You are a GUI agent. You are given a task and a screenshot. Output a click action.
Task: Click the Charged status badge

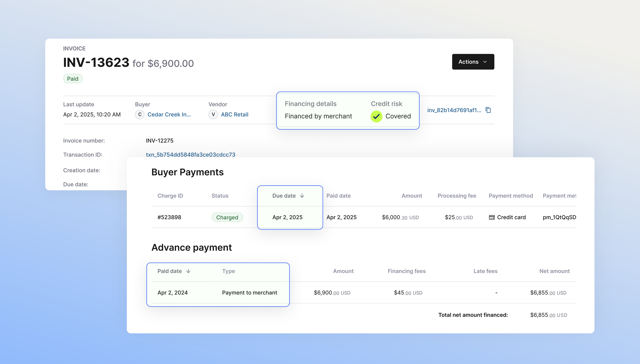(x=227, y=217)
